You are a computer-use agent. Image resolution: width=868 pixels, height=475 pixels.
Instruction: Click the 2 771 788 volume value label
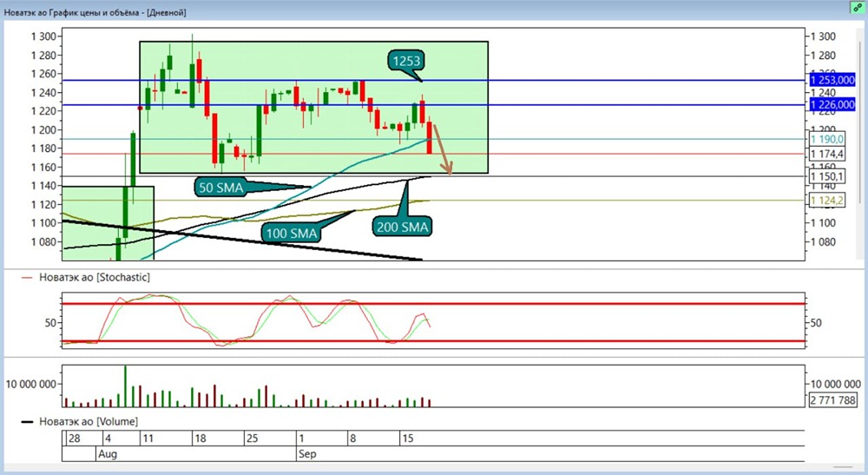pos(832,399)
